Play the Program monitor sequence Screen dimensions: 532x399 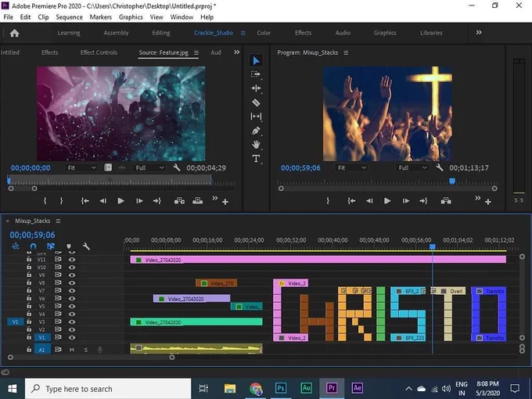(x=387, y=201)
